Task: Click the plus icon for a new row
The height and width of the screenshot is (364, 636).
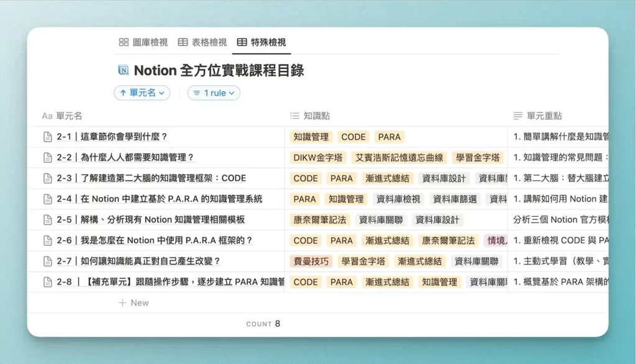Action: (x=122, y=303)
